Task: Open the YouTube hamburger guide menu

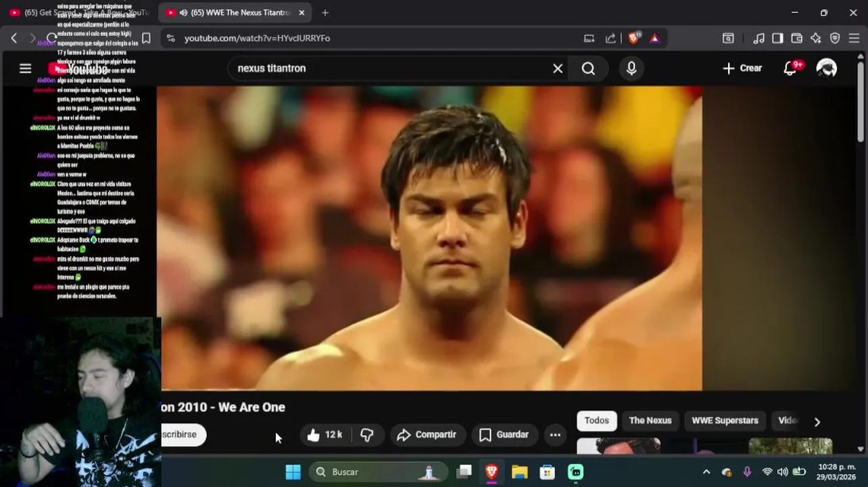Action: pos(25,68)
